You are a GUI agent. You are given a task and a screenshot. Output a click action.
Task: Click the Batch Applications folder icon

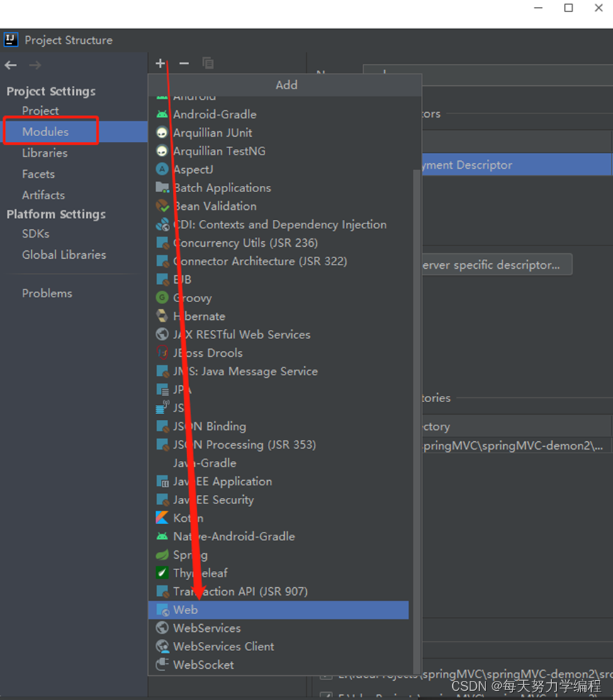pos(162,187)
